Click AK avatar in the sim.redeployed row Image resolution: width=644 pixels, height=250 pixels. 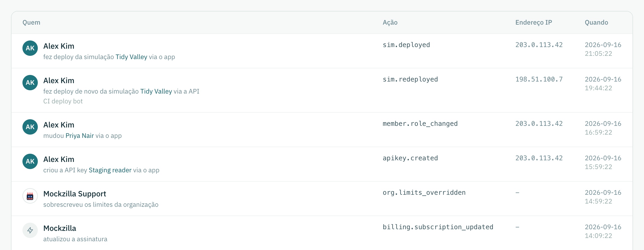tap(30, 83)
